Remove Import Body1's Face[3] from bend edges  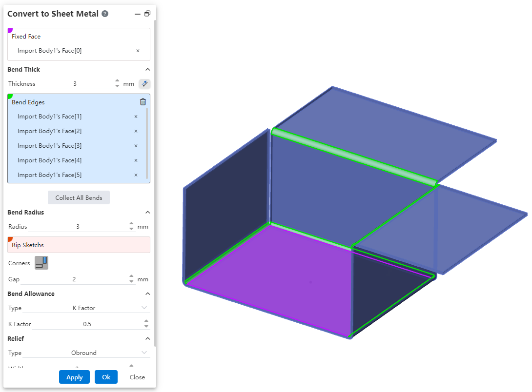[x=136, y=146]
